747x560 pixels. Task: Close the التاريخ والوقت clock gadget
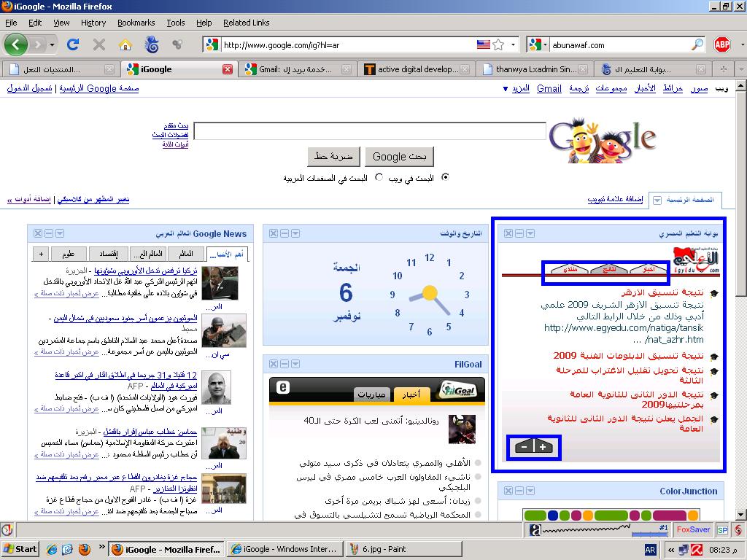274,233
